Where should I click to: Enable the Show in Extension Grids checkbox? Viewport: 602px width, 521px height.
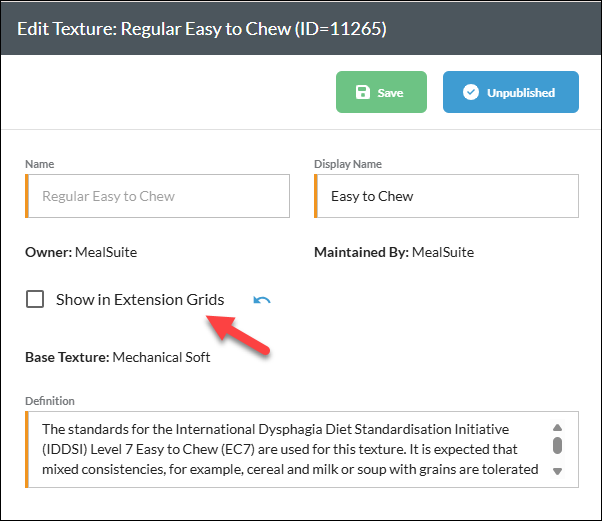coord(35,299)
